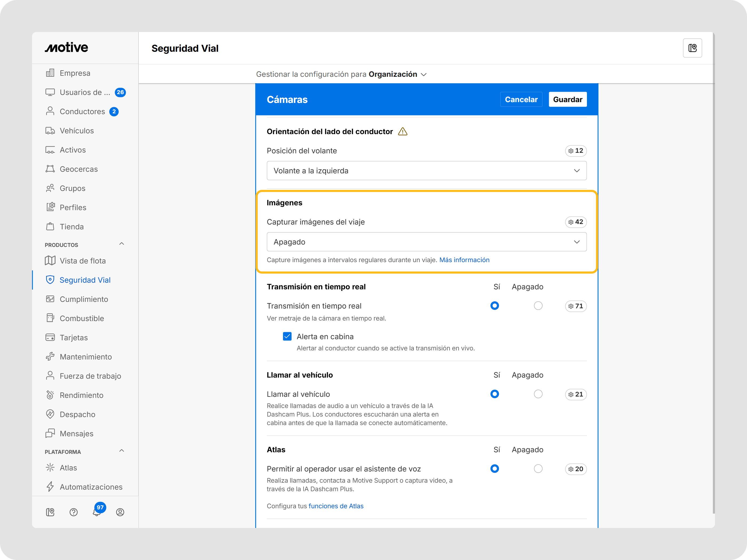Image resolution: width=747 pixels, height=560 pixels.
Task: Uncheck the Alerta en cabina checkbox
Action: coord(287,336)
